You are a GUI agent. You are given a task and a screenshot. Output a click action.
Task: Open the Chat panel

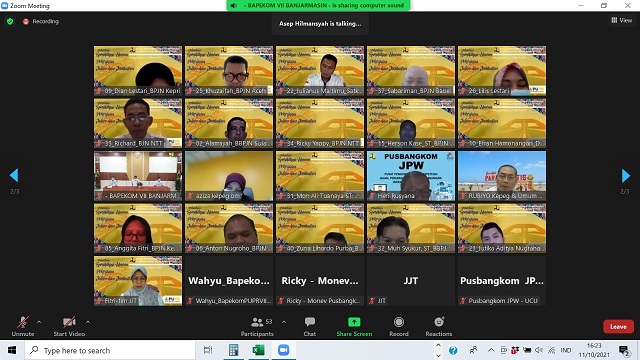coord(310,327)
